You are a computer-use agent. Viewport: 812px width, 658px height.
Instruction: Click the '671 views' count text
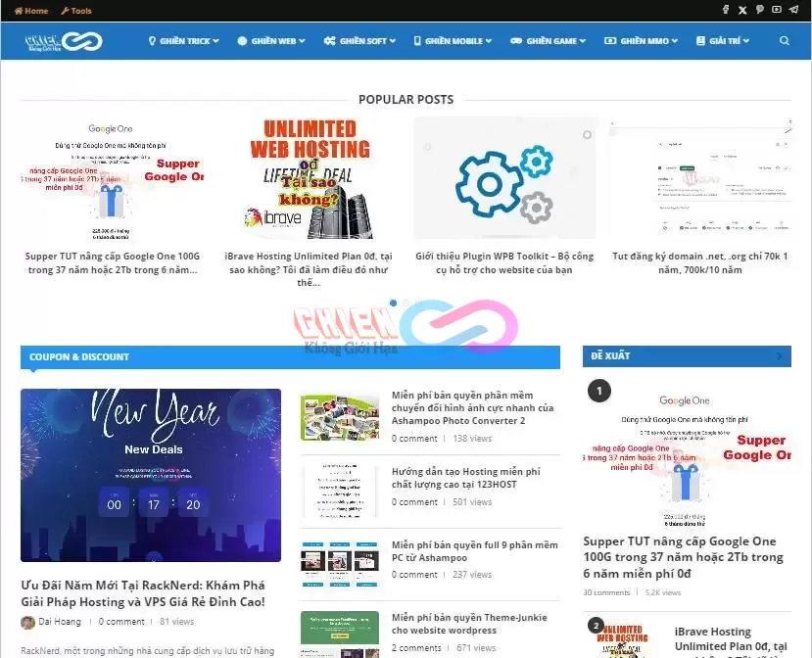click(x=476, y=648)
